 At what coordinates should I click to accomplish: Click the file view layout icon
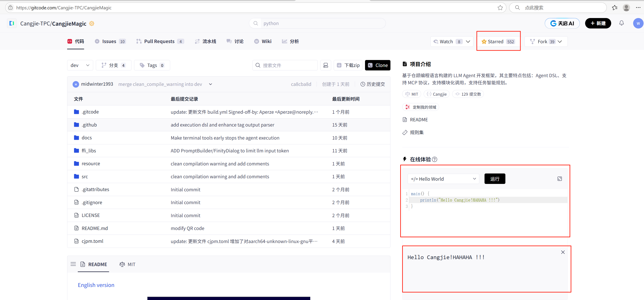tap(325, 65)
